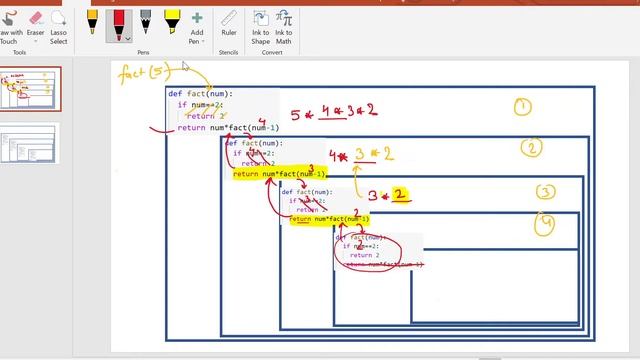Open red pen options dropdown arrow

click(128, 39)
